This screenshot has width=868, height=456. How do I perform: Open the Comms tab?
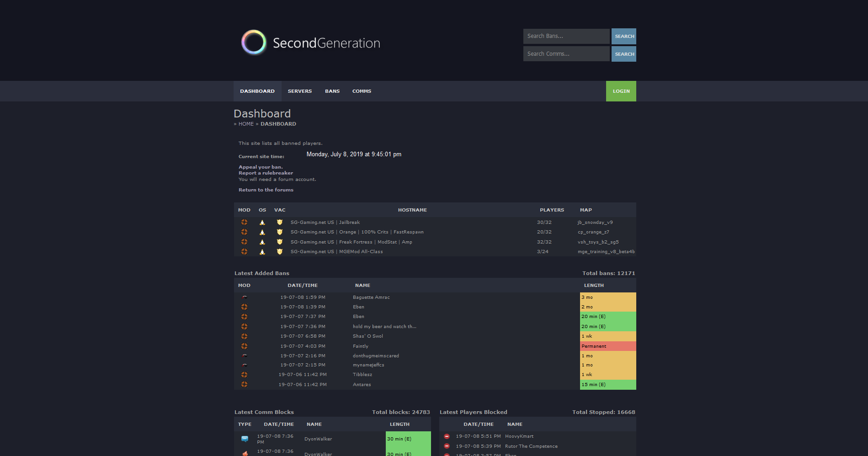[x=362, y=91]
